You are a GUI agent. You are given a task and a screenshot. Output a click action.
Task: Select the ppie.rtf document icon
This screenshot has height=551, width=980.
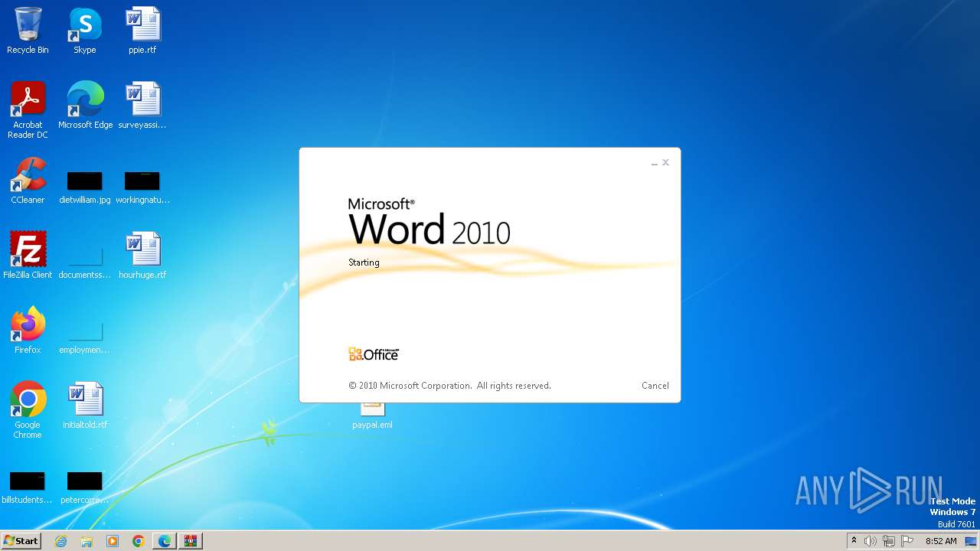pos(142,31)
